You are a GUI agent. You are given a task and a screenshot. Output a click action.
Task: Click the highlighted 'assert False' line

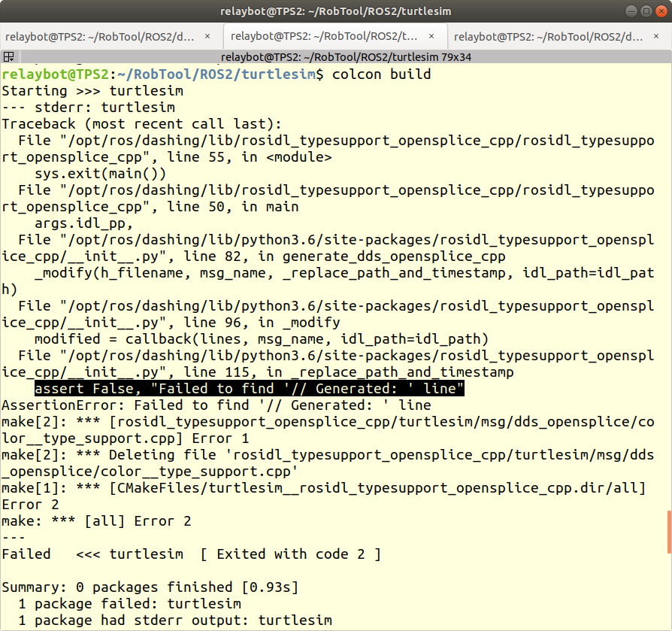pyautogui.click(x=250, y=388)
